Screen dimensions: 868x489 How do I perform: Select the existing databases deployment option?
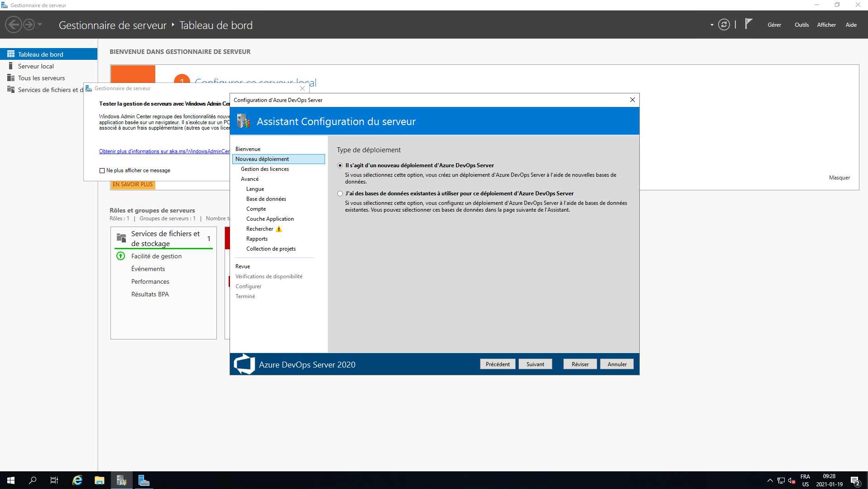click(x=340, y=194)
